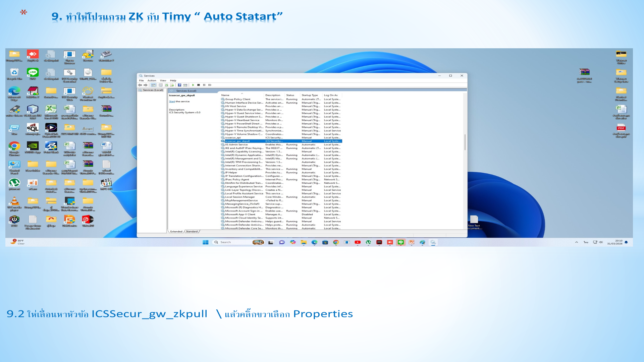Click the Stop Service square icon

199,85
